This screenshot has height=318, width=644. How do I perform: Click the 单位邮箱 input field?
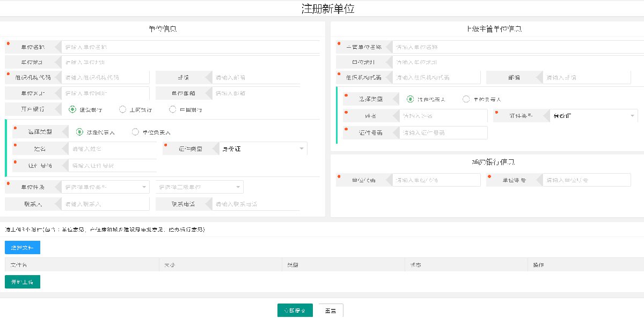[256, 93]
